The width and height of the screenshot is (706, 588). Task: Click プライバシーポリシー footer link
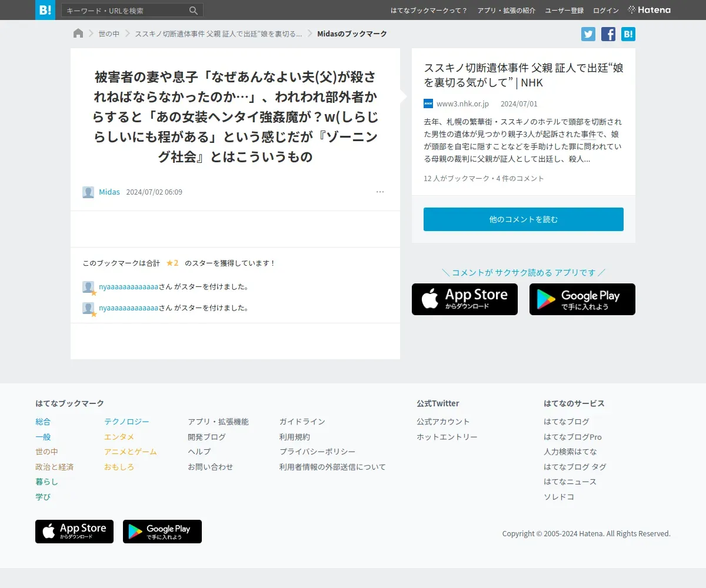[x=318, y=452]
